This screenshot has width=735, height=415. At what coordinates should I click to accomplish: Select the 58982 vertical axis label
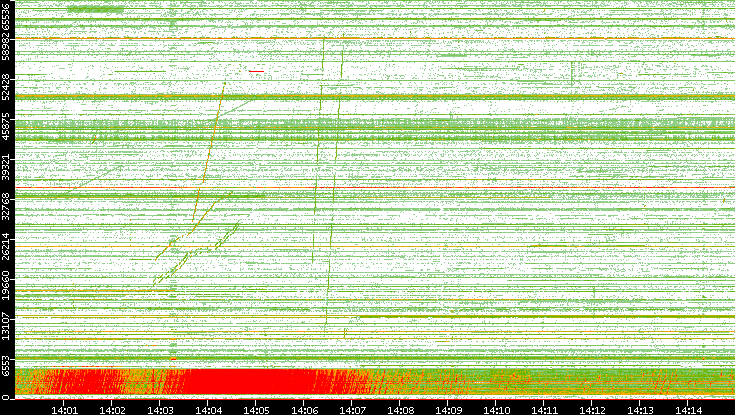(x=7, y=48)
